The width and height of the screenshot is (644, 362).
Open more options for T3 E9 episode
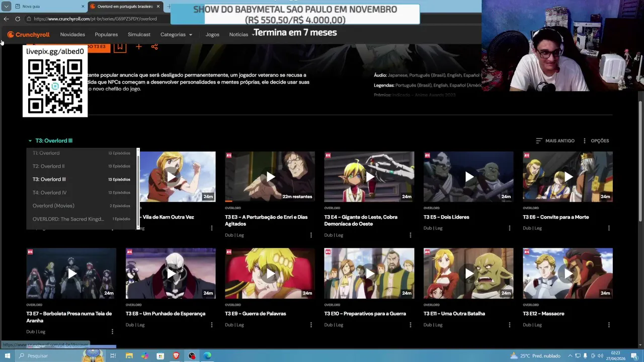coord(311,325)
